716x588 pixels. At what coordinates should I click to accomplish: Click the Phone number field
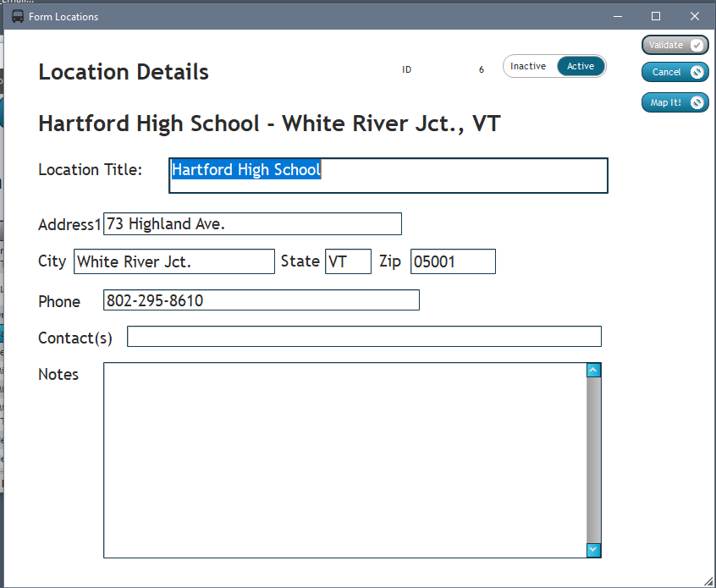[x=261, y=300]
